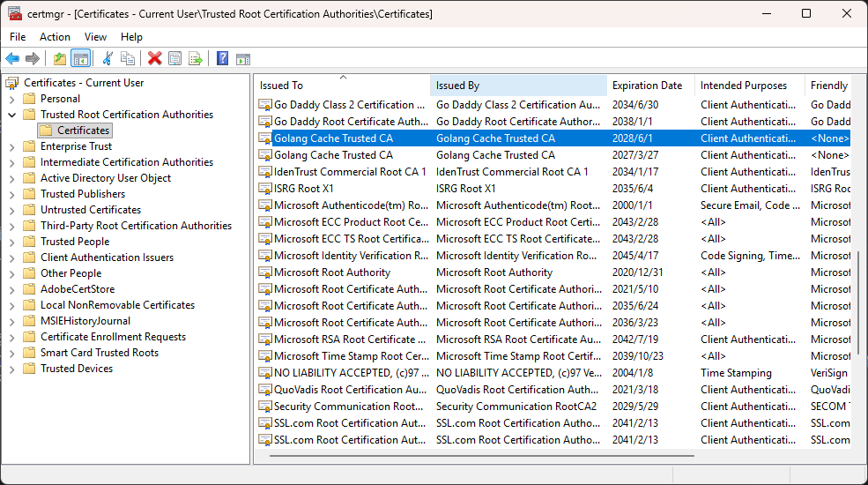
Task: Open the Action menu
Action: pyautogui.click(x=55, y=37)
